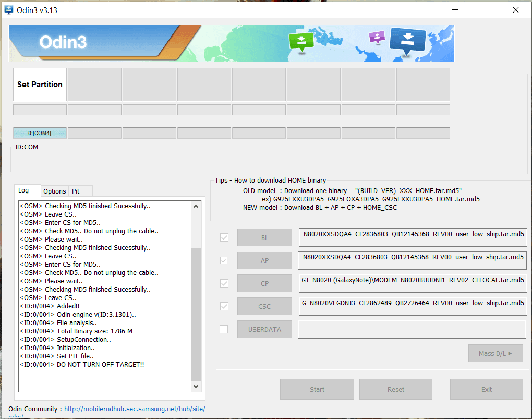This screenshot has height=419, width=532.
Task: Click log line 'Odin engine v(ID:3.1301)..'
Action: pyautogui.click(x=78, y=315)
